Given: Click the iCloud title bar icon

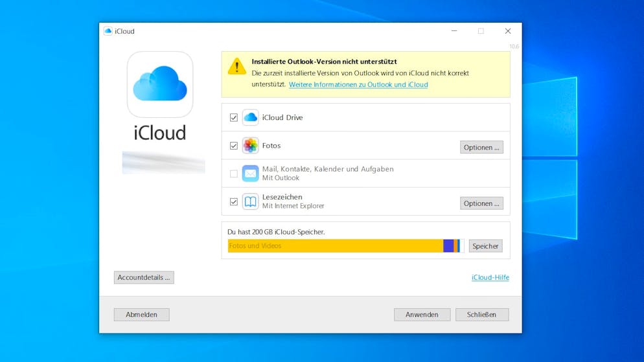Looking at the screenshot, I should click(x=108, y=31).
